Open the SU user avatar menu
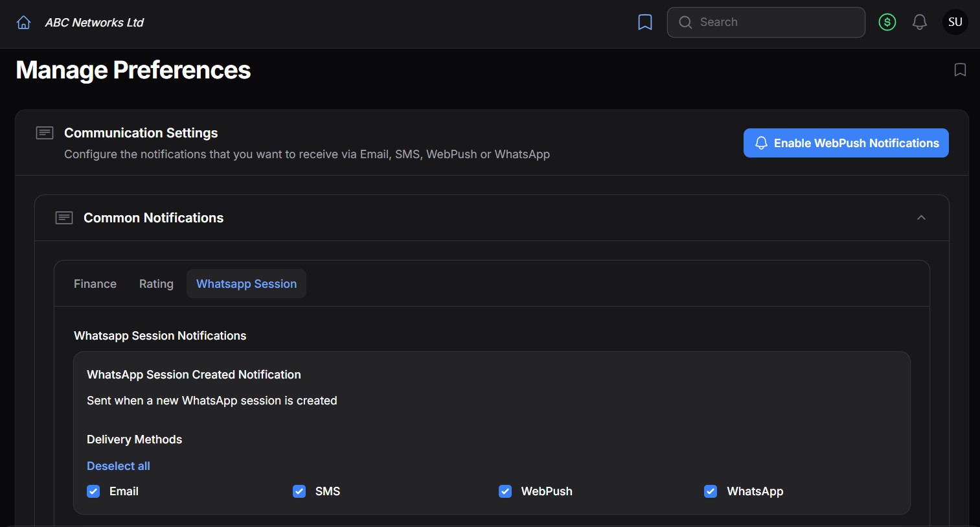 coord(955,22)
